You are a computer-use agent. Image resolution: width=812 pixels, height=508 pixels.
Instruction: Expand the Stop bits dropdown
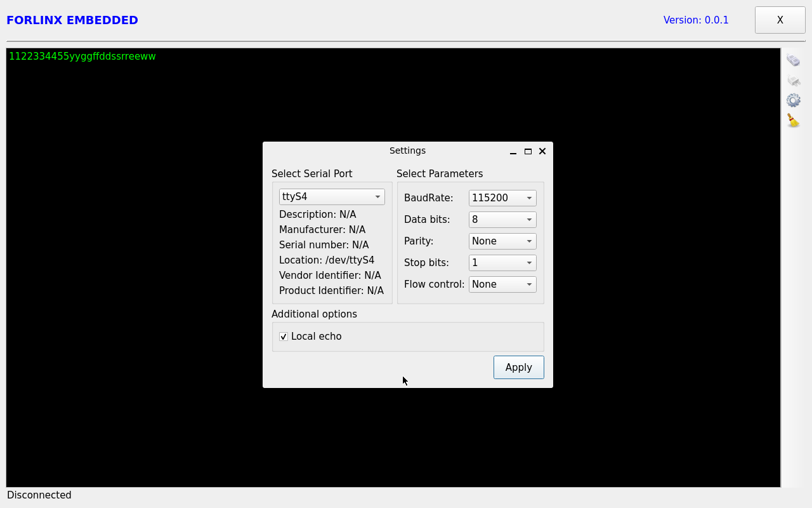click(x=502, y=263)
